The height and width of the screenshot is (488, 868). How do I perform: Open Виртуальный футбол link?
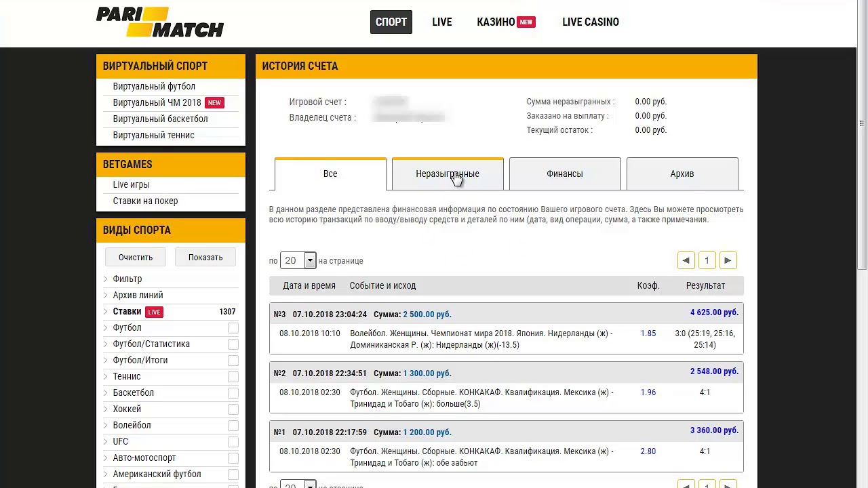[x=154, y=86]
